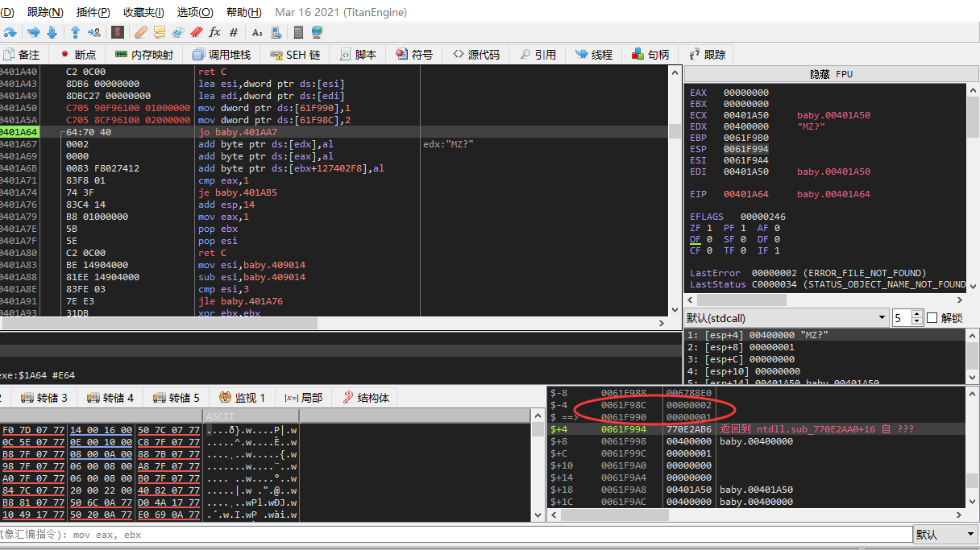Toggle the ZF flag value

(x=708, y=228)
